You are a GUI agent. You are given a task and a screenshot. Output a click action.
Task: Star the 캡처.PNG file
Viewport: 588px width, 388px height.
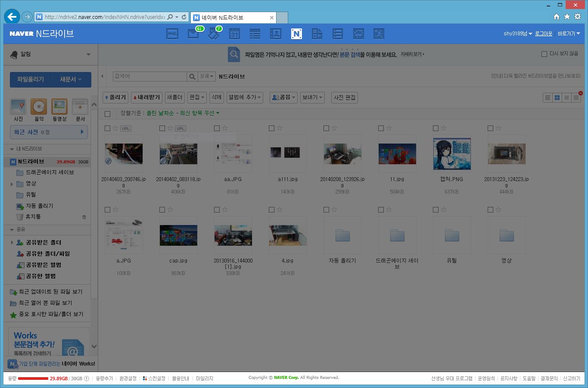444,128
